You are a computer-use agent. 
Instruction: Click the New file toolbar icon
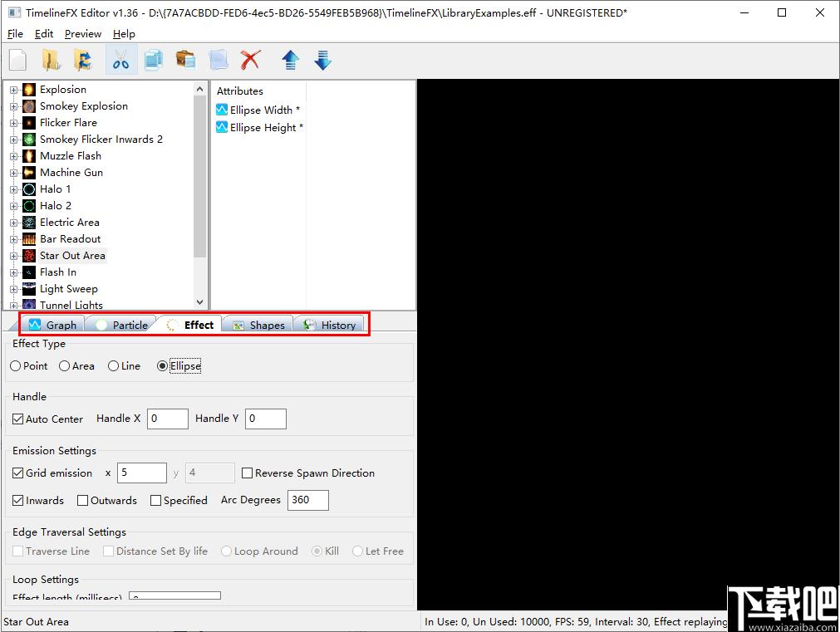pyautogui.click(x=17, y=60)
